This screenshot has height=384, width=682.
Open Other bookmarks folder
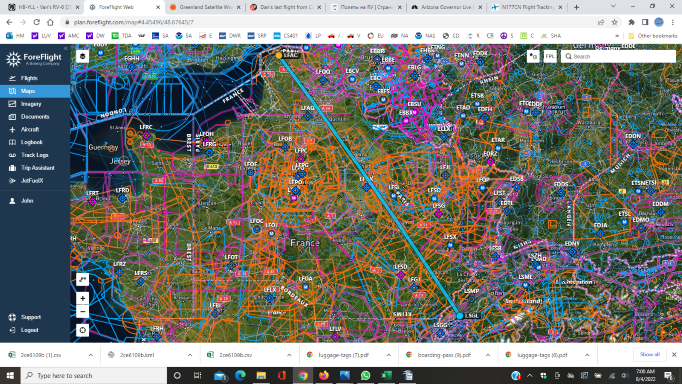pos(652,36)
